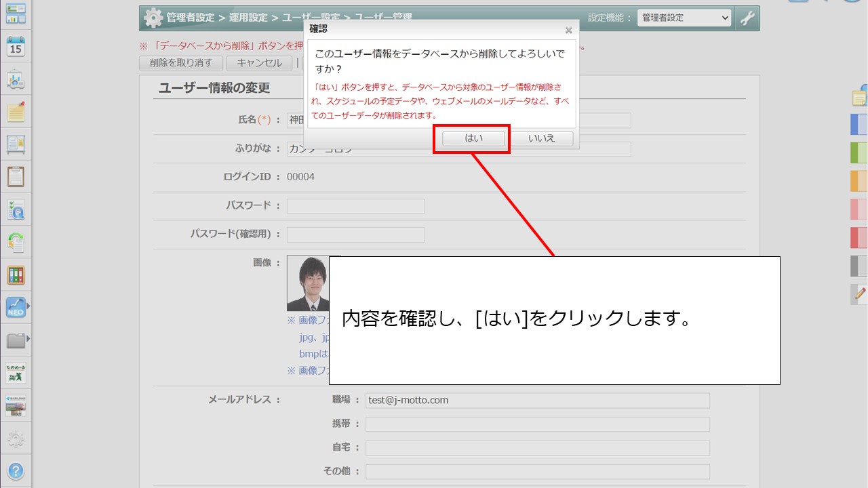Open the binder folders icon in sidebar

[x=15, y=274]
